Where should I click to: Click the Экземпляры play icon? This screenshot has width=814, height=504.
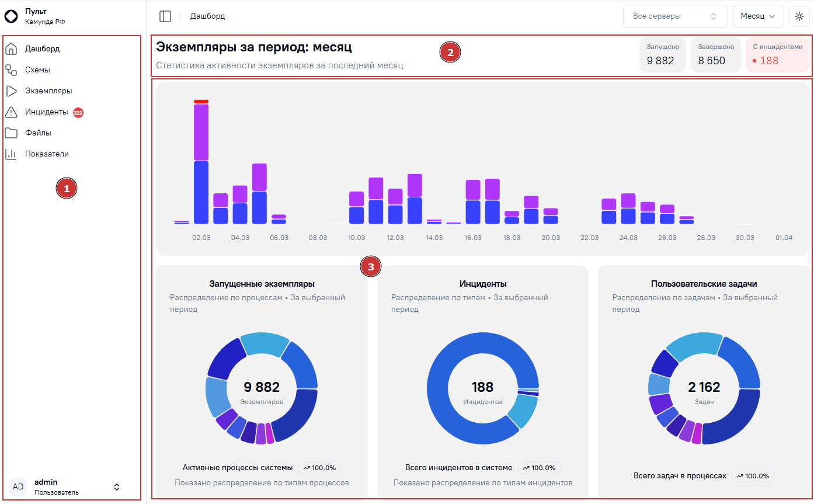tap(12, 91)
